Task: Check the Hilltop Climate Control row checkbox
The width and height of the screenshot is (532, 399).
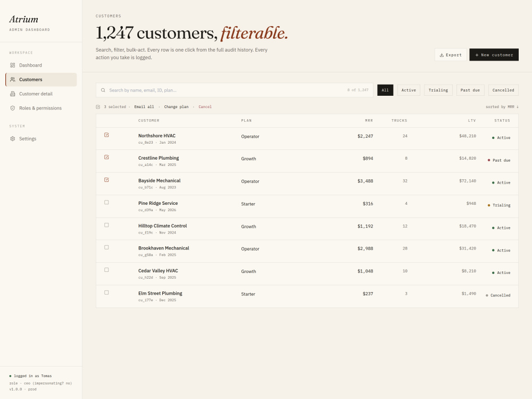Action: (x=106, y=225)
